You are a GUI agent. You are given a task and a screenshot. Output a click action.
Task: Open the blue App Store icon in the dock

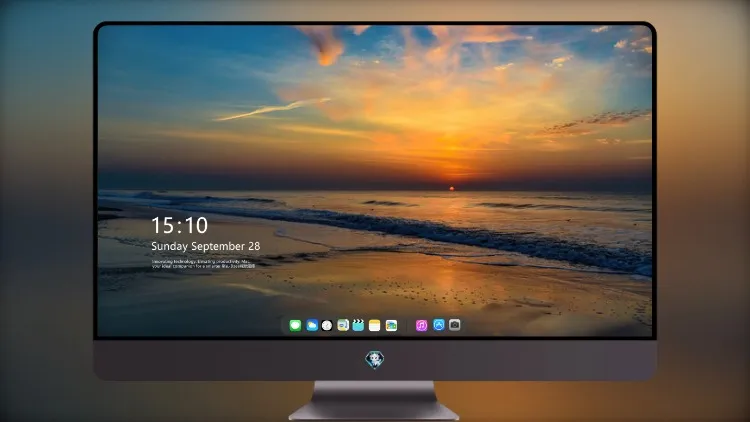pyautogui.click(x=439, y=325)
